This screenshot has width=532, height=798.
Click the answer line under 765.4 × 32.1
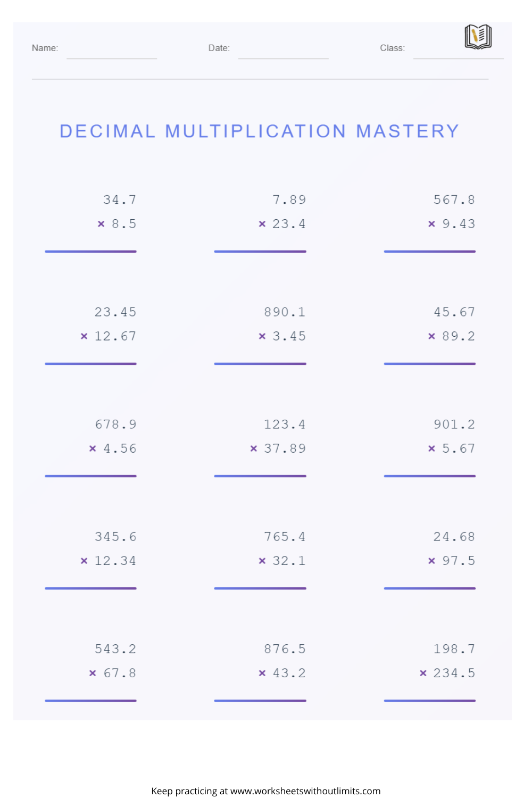(260, 588)
